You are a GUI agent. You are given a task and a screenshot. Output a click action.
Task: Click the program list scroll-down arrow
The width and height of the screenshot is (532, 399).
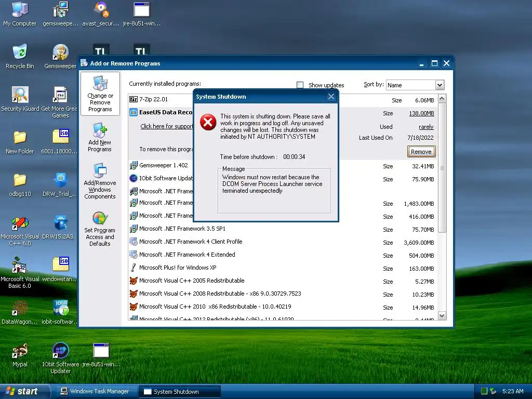coord(442,316)
